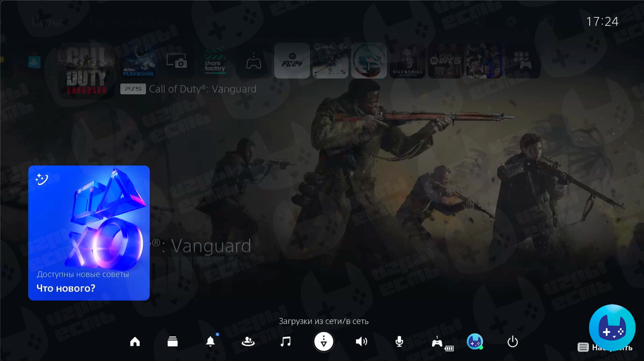Open Notifications bell icon
Screen dimensions: 644x361
(210, 341)
